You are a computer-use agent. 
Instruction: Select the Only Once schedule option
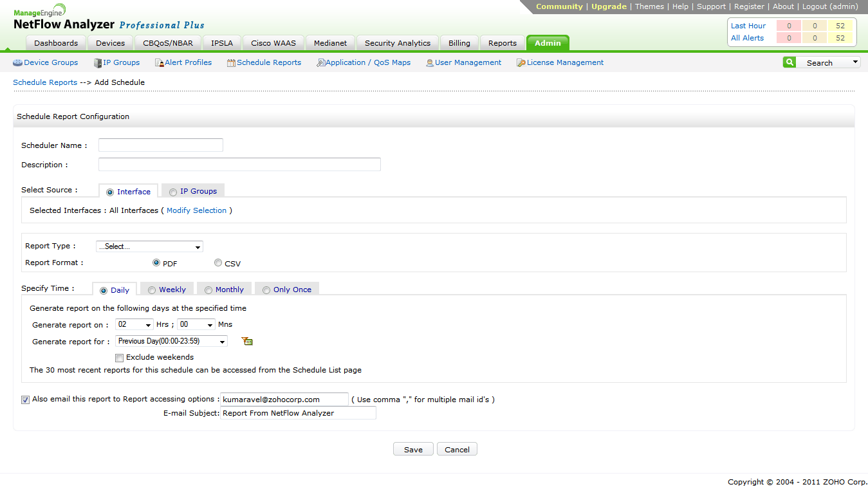266,290
